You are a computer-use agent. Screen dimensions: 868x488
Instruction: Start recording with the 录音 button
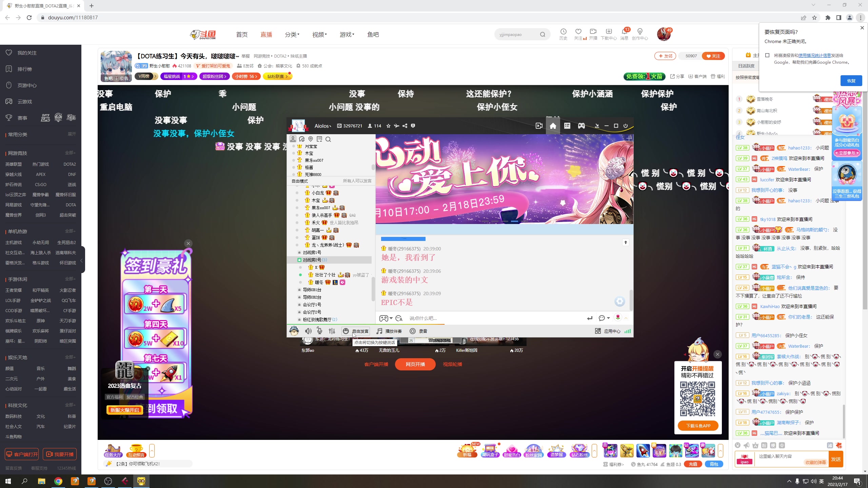click(x=418, y=331)
